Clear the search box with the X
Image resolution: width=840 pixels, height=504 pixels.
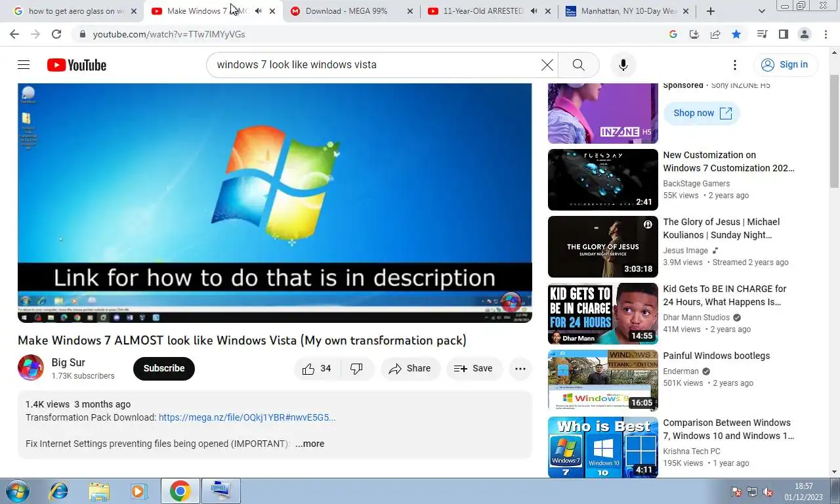pos(547,64)
